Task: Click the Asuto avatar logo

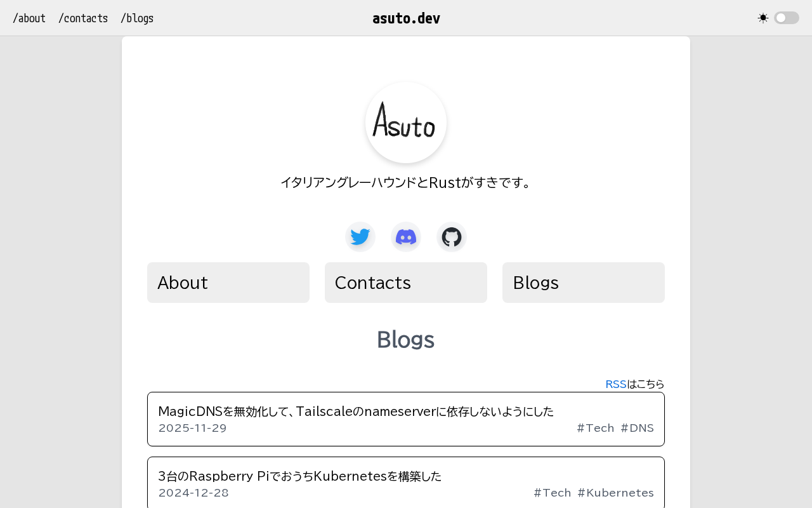Action: point(406,123)
